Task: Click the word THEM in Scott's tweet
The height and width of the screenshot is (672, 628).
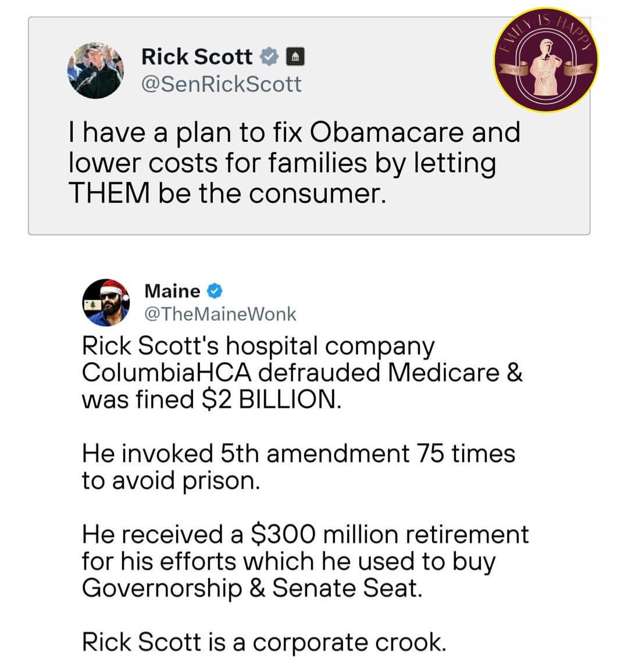Action: click(109, 193)
